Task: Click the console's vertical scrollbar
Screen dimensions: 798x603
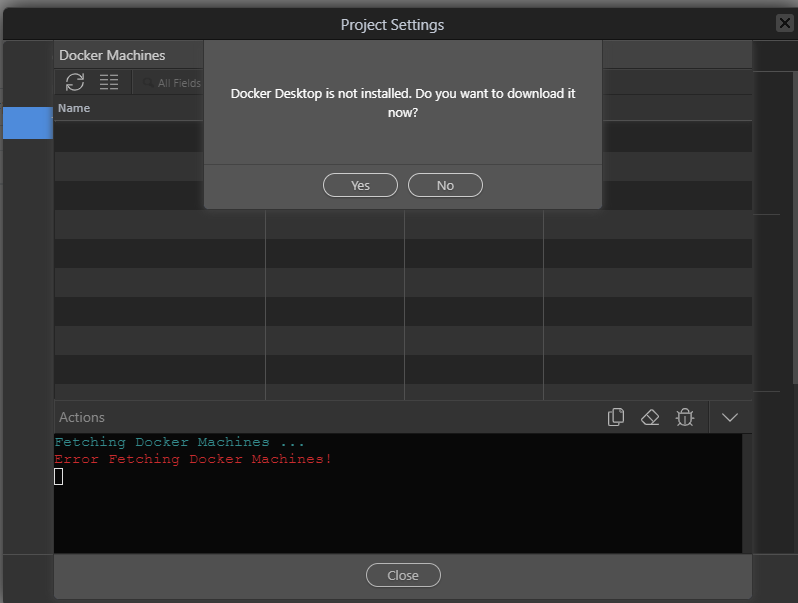Action: tap(747, 493)
